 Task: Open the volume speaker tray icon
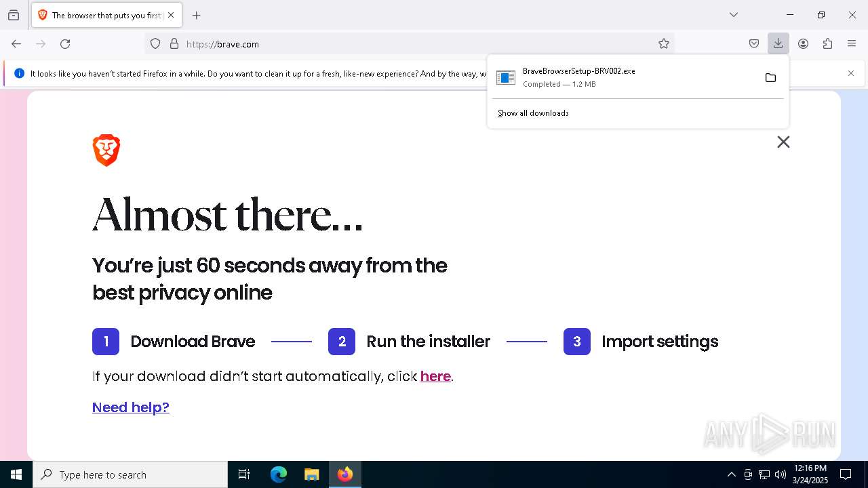(x=781, y=474)
